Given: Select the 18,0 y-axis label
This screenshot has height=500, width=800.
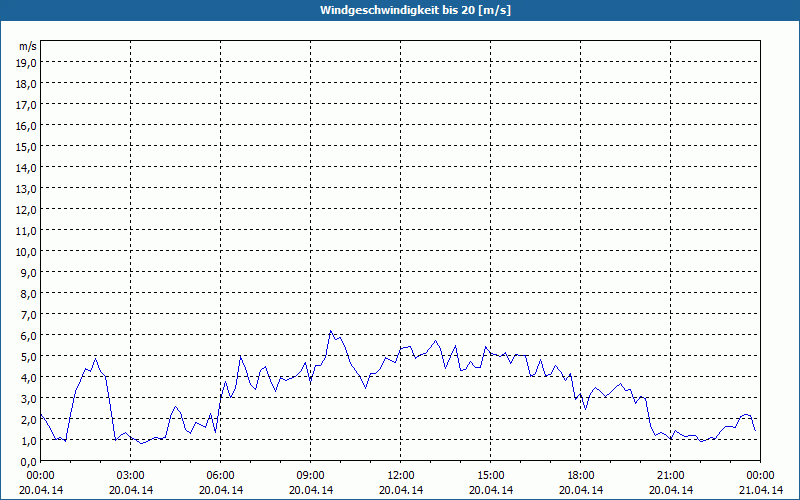Looking at the screenshot, I should [x=27, y=84].
